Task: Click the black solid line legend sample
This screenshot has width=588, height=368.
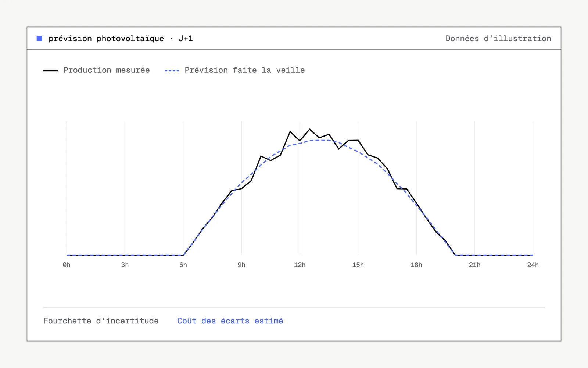Action: click(51, 71)
